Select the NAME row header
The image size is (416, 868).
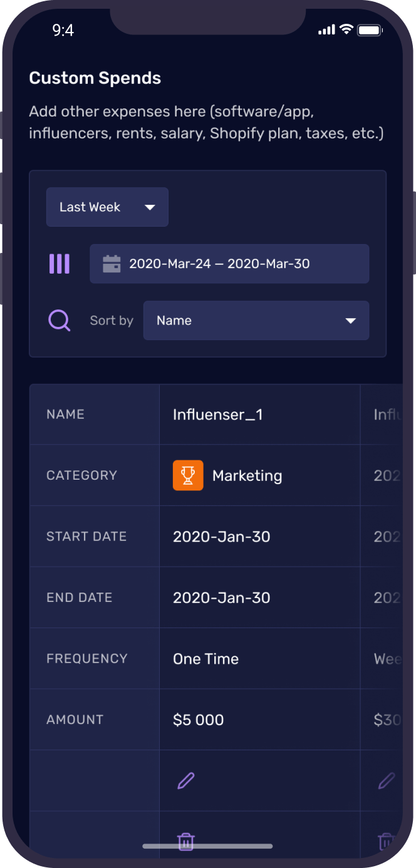[x=65, y=414]
